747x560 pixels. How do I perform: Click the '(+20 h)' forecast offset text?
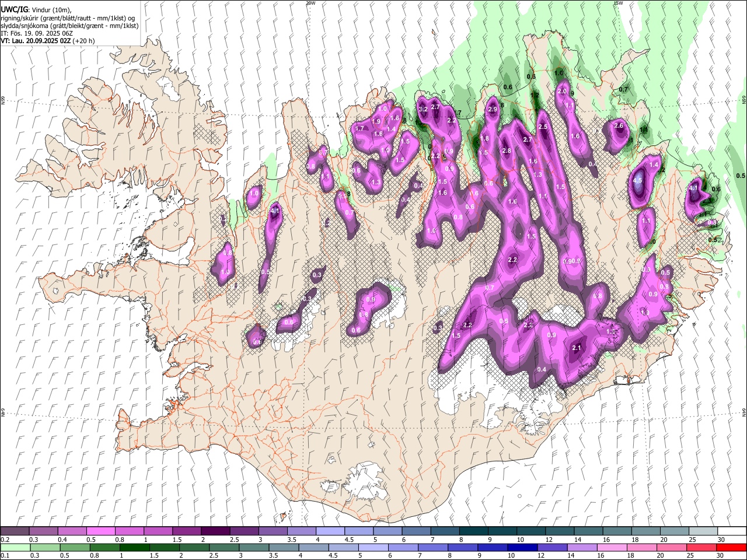[x=83, y=41]
